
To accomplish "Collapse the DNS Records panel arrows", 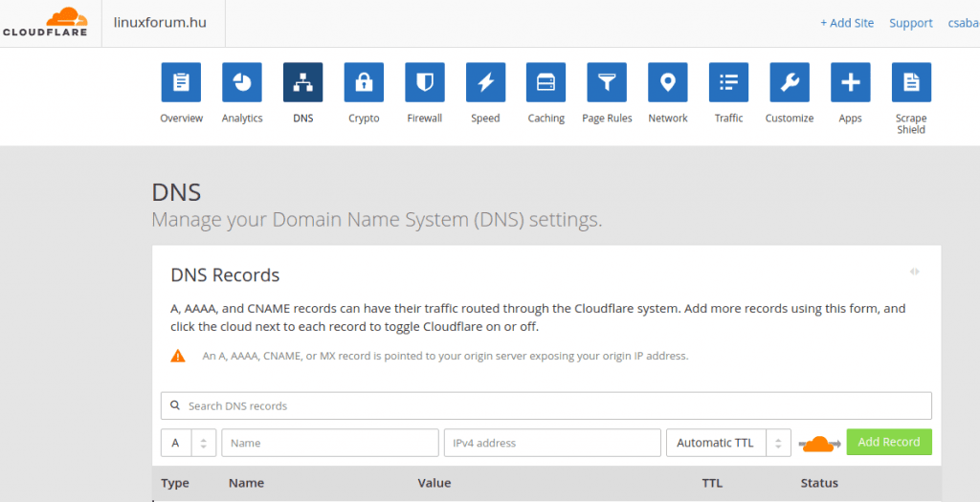I will 915,272.
